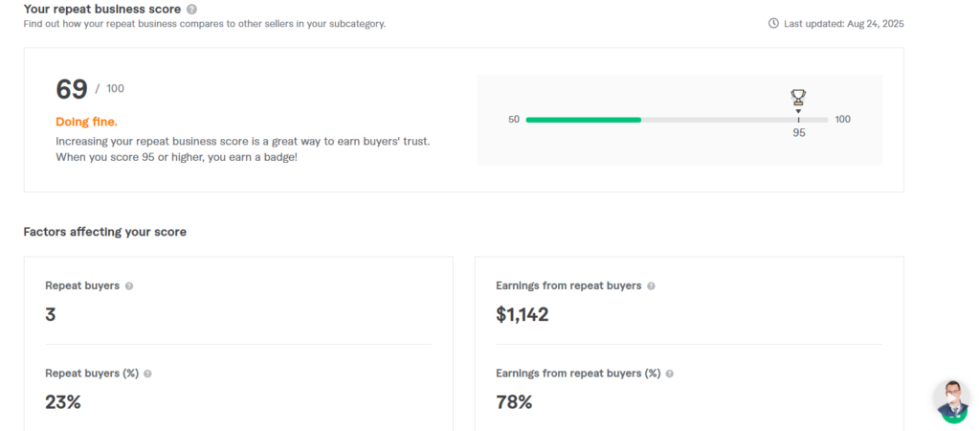Show info for Earnings from repeat buyers
Screen dimensions: 980x431
tap(651, 285)
